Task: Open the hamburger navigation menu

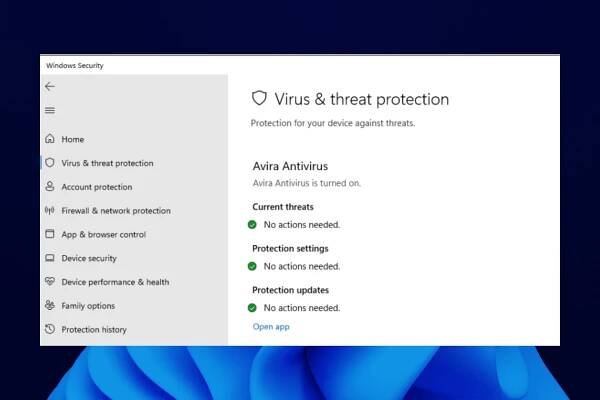Action: pos(50,110)
